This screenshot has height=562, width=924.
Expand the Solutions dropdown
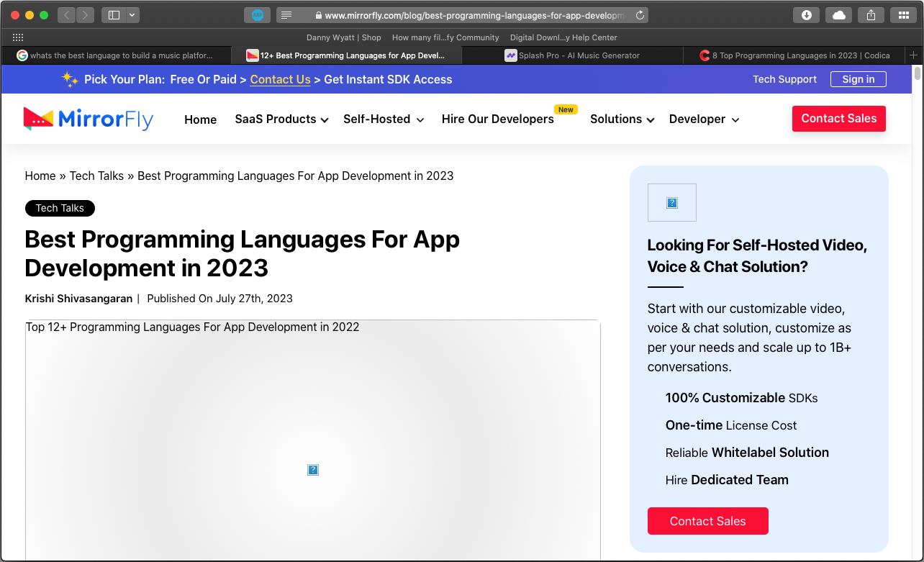[x=622, y=119]
